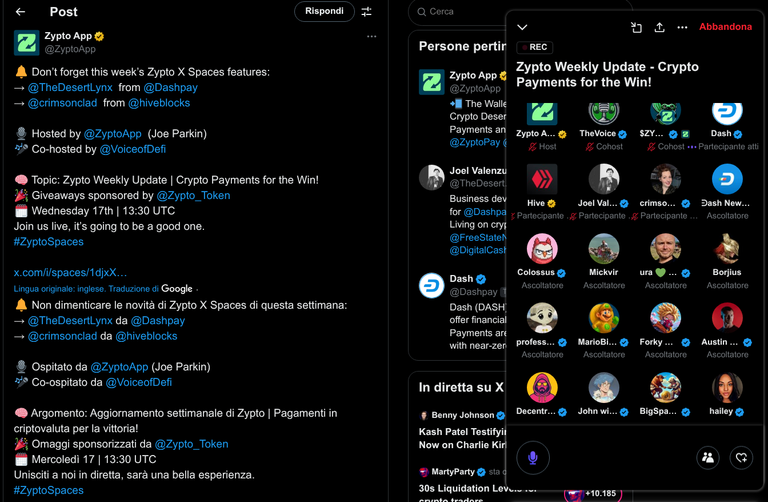This screenshot has width=768, height=502.
Task: Open @Dashpay mention in English text
Action: (x=170, y=87)
